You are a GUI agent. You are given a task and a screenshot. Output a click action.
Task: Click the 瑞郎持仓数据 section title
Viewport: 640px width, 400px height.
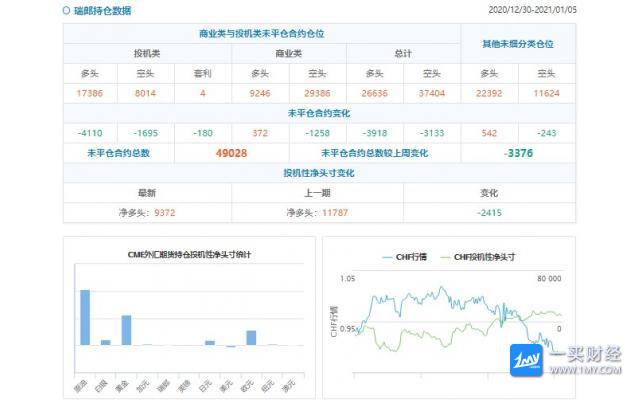pyautogui.click(x=102, y=11)
